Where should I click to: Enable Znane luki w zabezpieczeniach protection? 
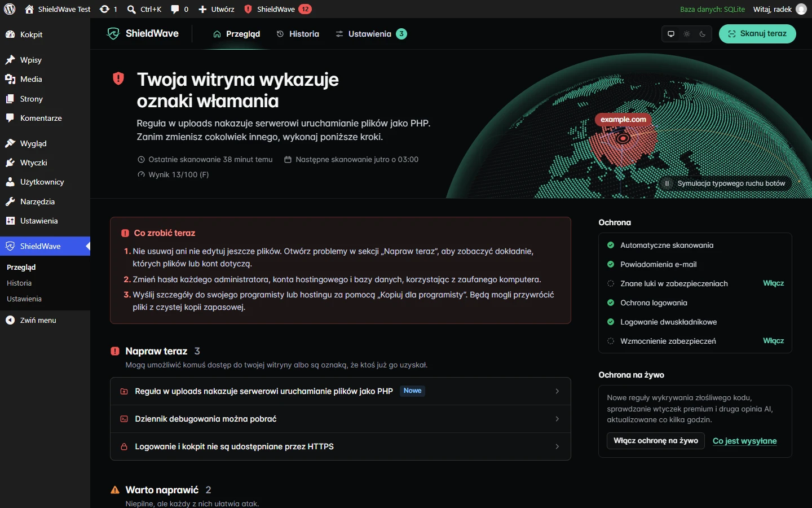click(773, 283)
